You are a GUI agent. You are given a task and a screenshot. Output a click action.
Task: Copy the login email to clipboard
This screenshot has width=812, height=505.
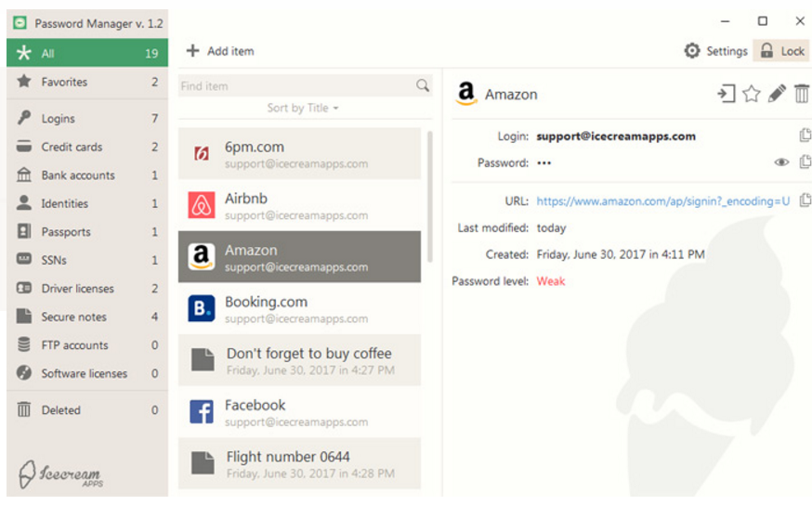pyautogui.click(x=805, y=136)
